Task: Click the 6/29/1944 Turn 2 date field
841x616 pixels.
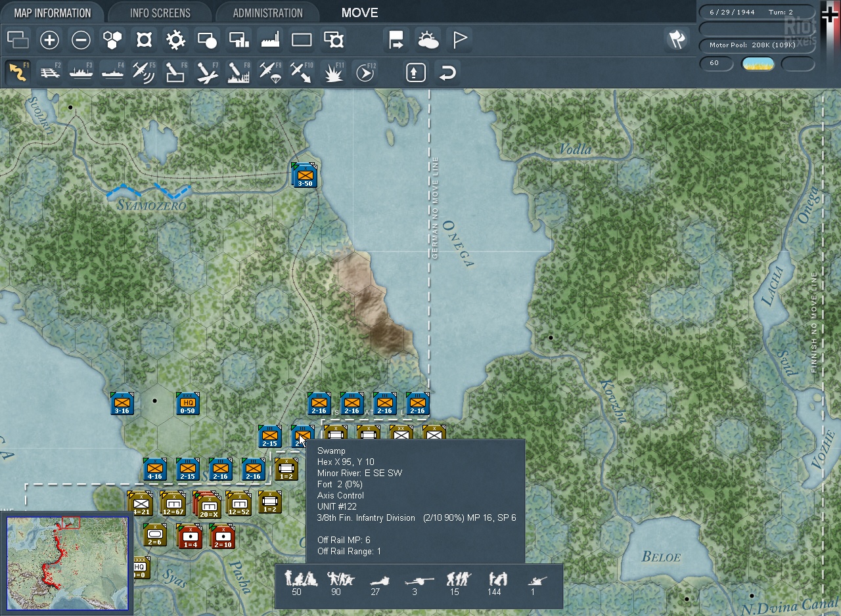Action: click(x=756, y=12)
